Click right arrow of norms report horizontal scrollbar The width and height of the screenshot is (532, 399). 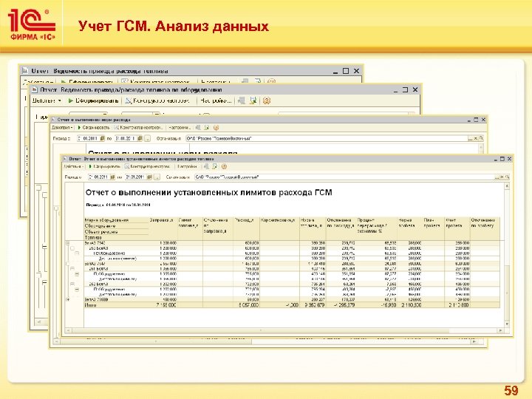click(474, 341)
